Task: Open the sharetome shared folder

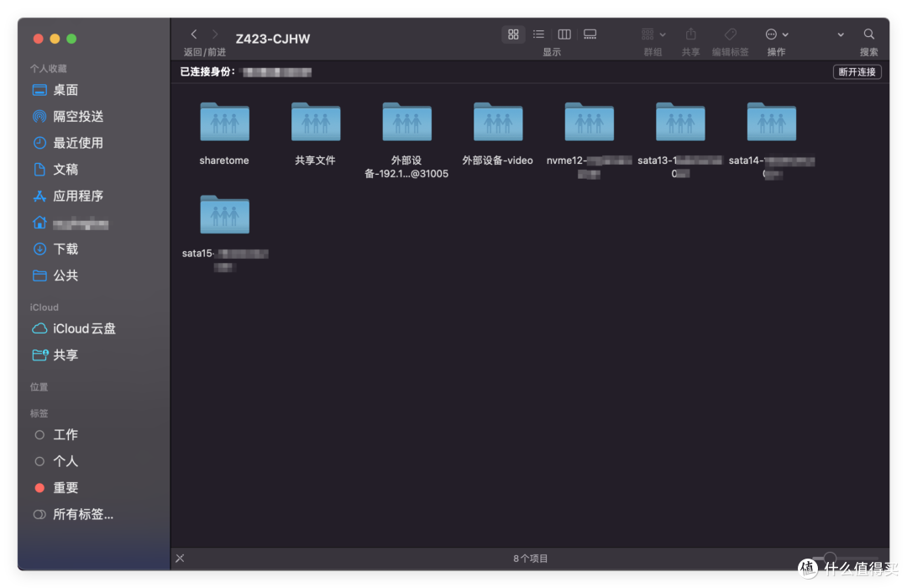Action: pos(223,122)
